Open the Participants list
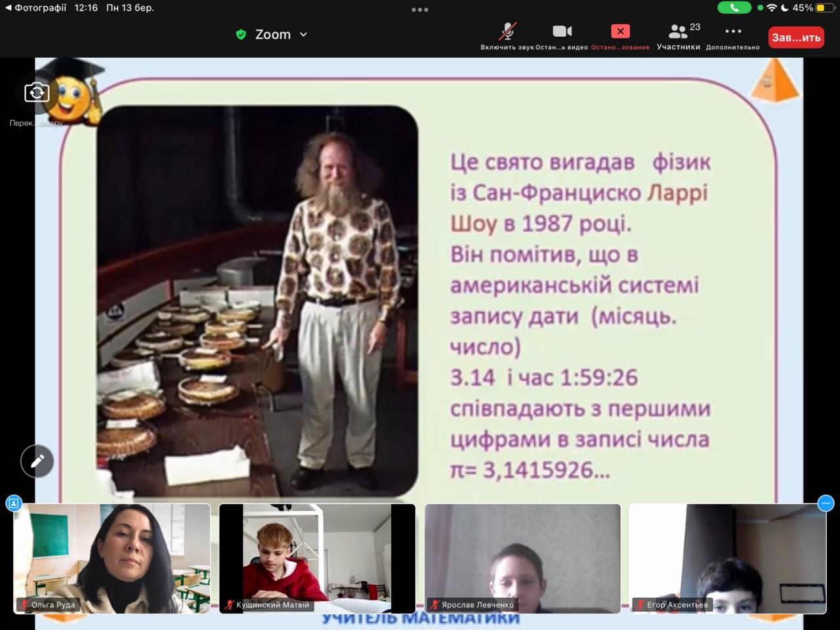 [x=678, y=31]
